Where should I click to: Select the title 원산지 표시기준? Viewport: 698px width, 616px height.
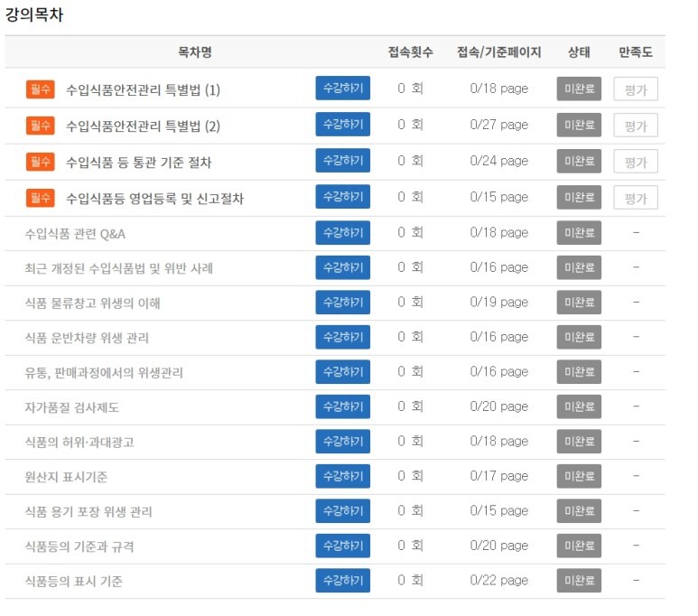point(66,477)
